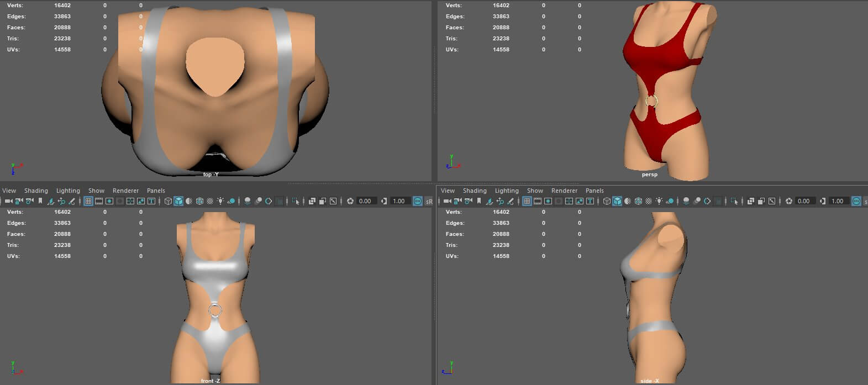
Task: Enable Textured display in the front viewport
Action: 210,201
